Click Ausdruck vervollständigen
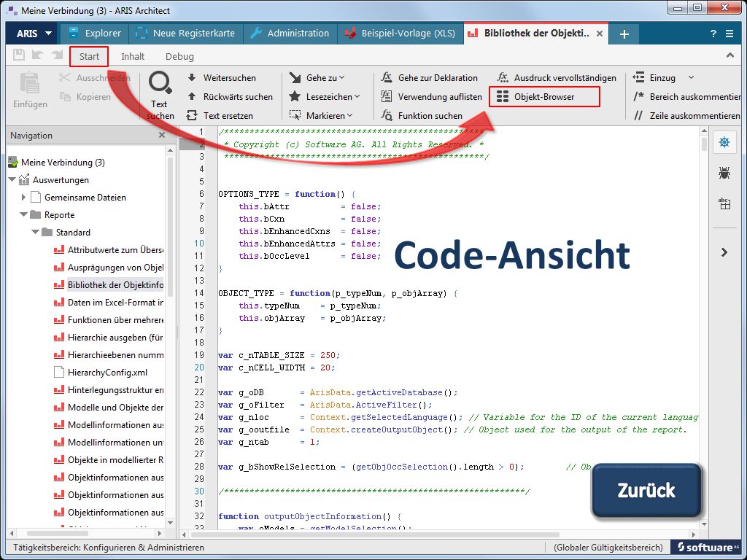This screenshot has width=747, height=560. pyautogui.click(x=556, y=77)
